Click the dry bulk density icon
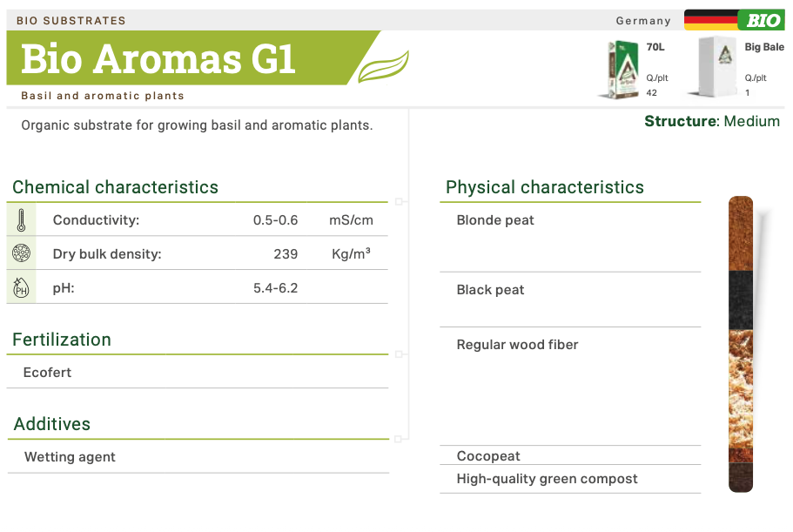Image resolution: width=793 pixels, height=532 pixels. point(21,254)
